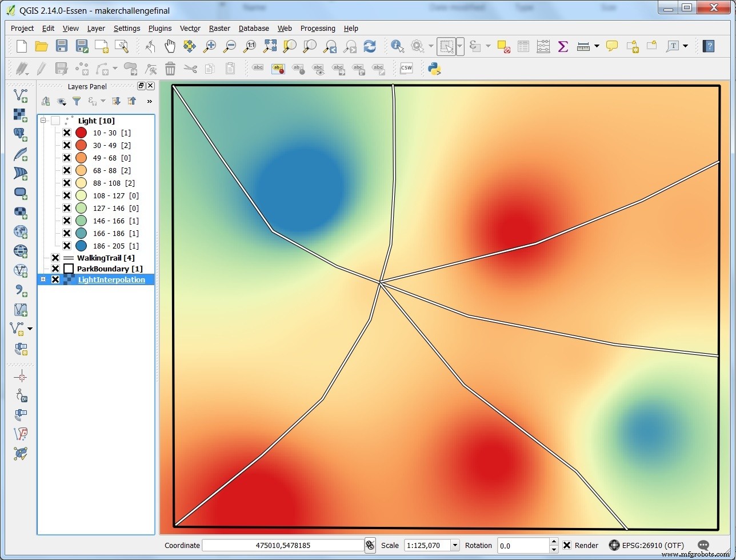Toggle the WalkingTrail layer visibility
This screenshot has width=736, height=560.
(55, 258)
